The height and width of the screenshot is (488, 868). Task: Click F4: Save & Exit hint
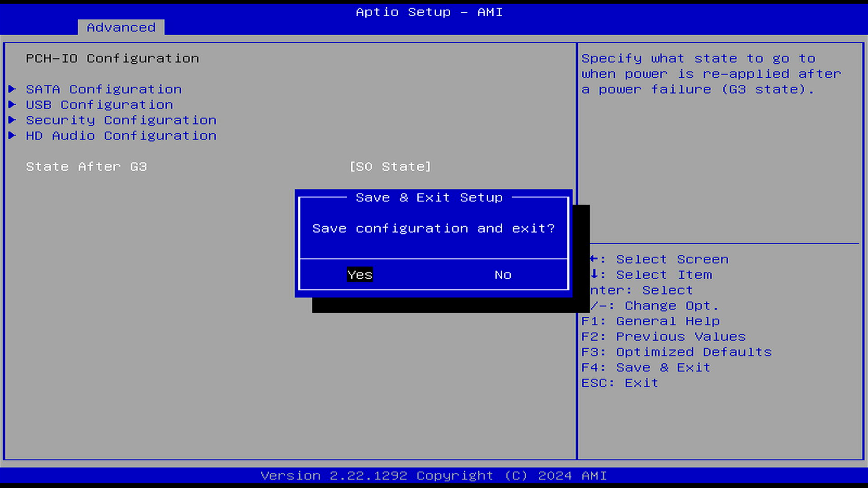point(645,367)
